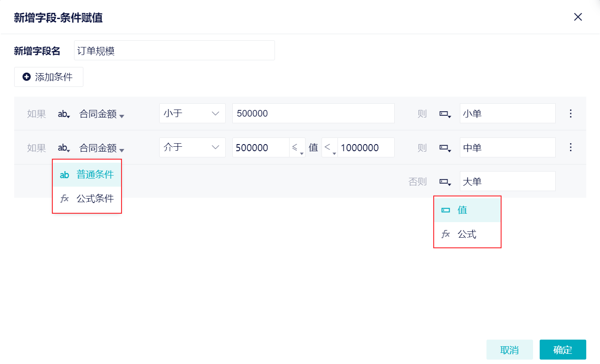Image resolution: width=600 pixels, height=364 pixels.
Task: Change the ≤ lower bound comparison operator
Action: pos(297,148)
